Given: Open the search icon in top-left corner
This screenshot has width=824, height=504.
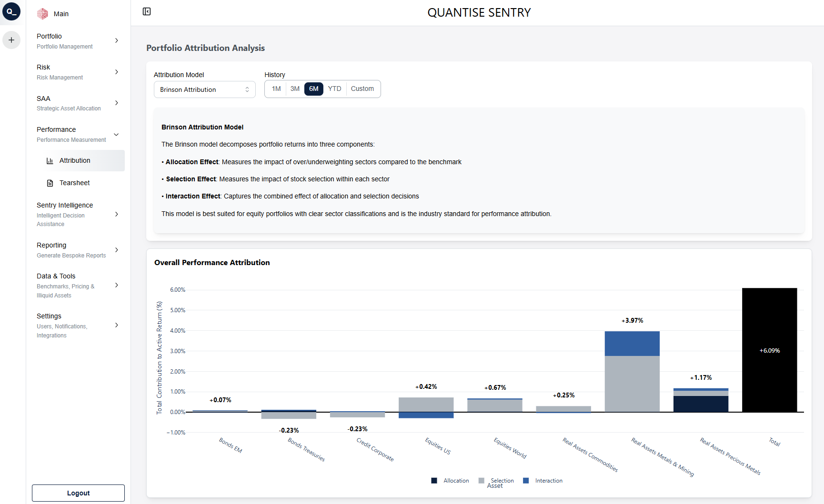Looking at the screenshot, I should click(11, 11).
